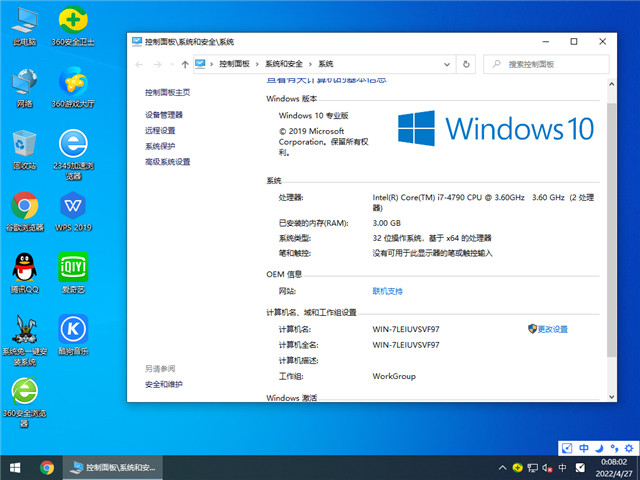Open 控制面板主页 link
The height and width of the screenshot is (480, 640).
(x=167, y=93)
